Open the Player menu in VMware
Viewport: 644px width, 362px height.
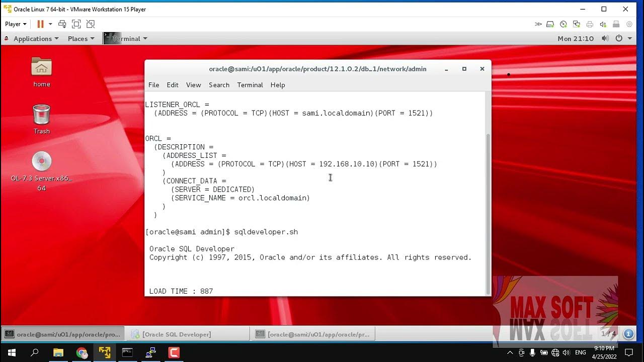pyautogui.click(x=16, y=24)
